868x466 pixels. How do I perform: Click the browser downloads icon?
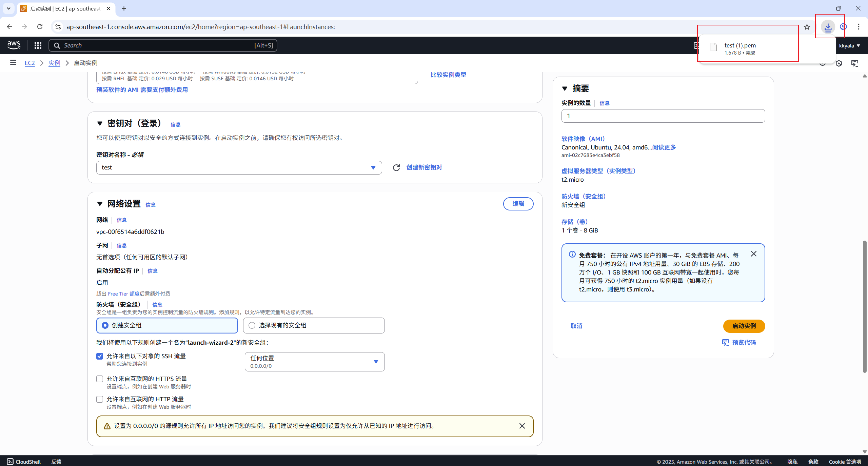(828, 27)
